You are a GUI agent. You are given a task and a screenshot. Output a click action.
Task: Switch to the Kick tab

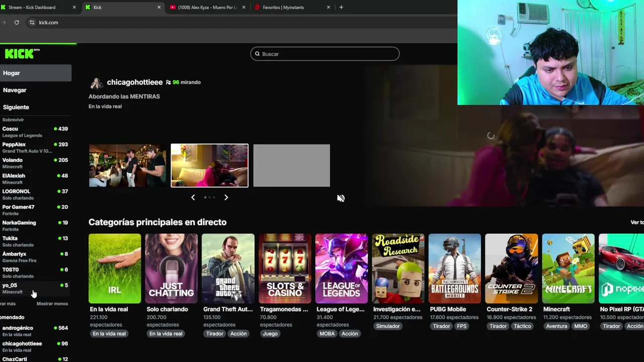click(x=123, y=7)
